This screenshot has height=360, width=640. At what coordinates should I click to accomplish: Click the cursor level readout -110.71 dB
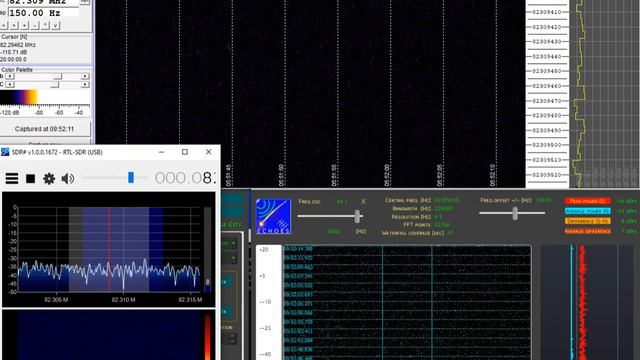point(14,52)
